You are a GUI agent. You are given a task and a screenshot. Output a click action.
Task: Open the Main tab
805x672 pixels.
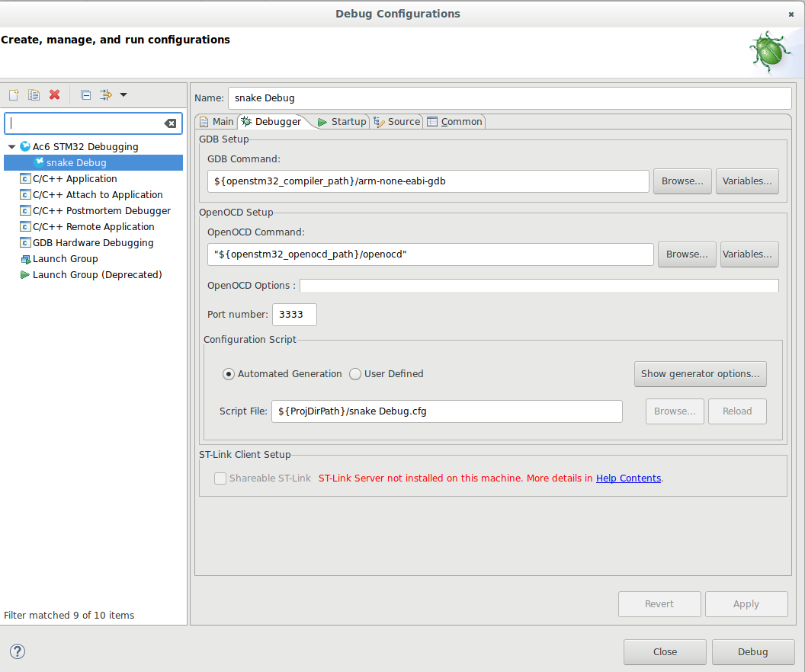point(216,122)
